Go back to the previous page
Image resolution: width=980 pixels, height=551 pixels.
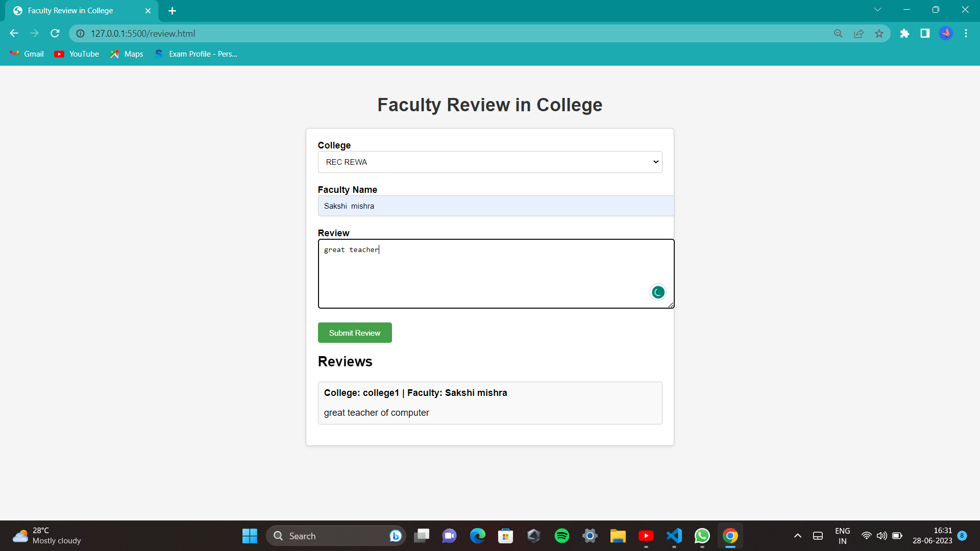click(14, 34)
